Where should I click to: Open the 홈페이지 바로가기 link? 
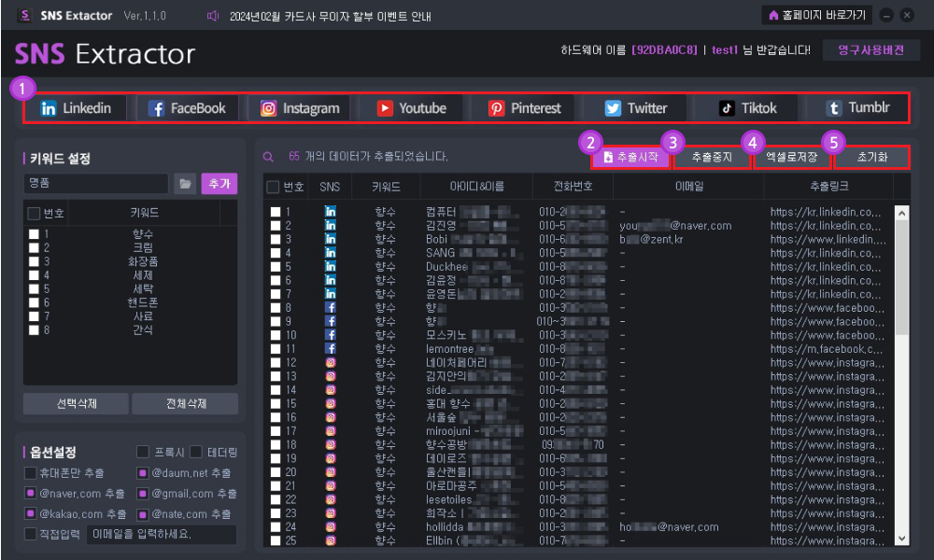click(816, 16)
